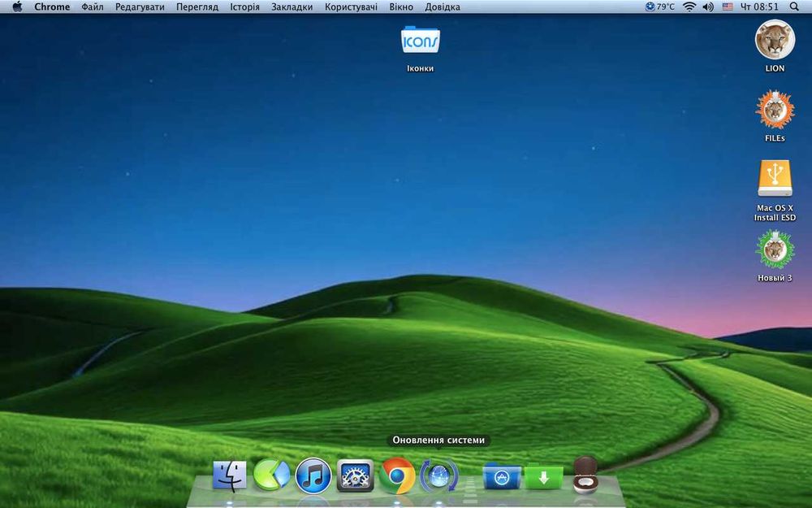812x508 pixels.
Task: Open the Історія menu
Action: pyautogui.click(x=245, y=7)
